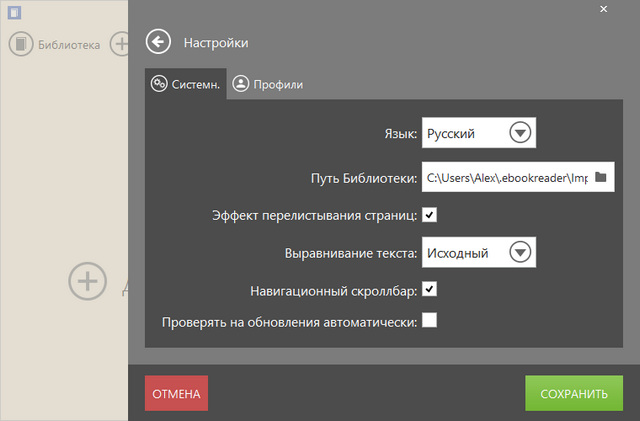Click the arrow on Язык dropdown

(520, 133)
